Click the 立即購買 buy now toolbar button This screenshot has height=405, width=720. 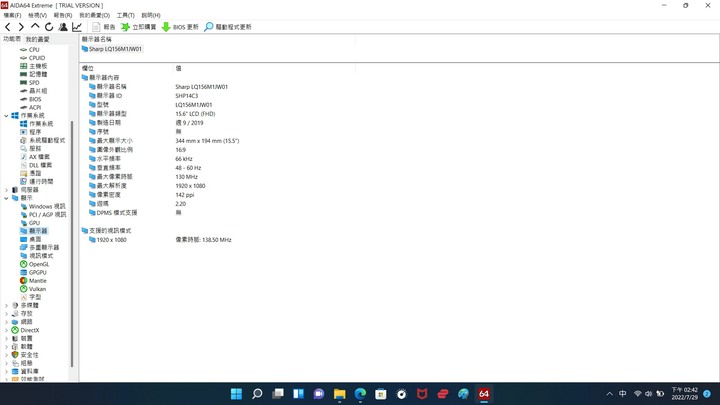pyautogui.click(x=139, y=27)
